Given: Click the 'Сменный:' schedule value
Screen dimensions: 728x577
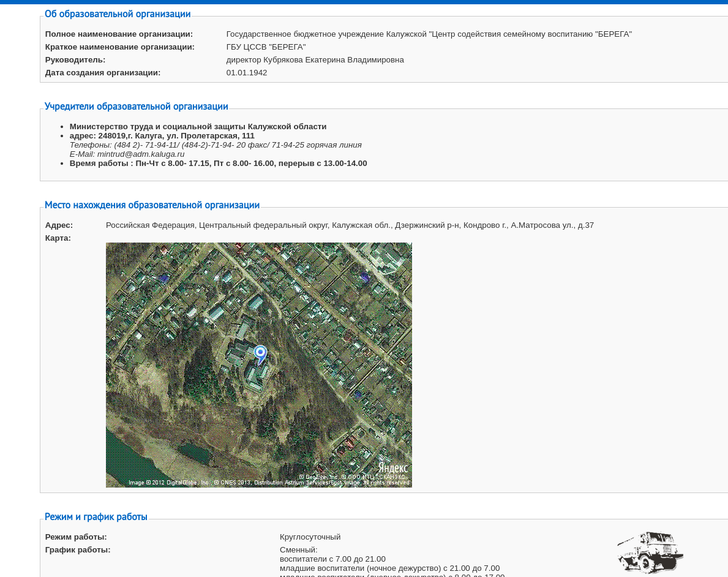Looking at the screenshot, I should click(x=299, y=550).
